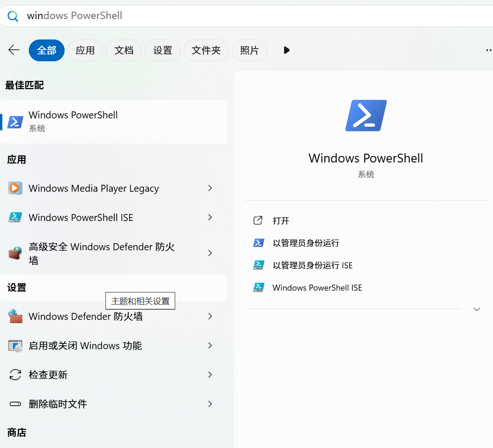The height and width of the screenshot is (448, 493).
Task: Click the 删除临时文件 storage icon
Action: pos(15,404)
